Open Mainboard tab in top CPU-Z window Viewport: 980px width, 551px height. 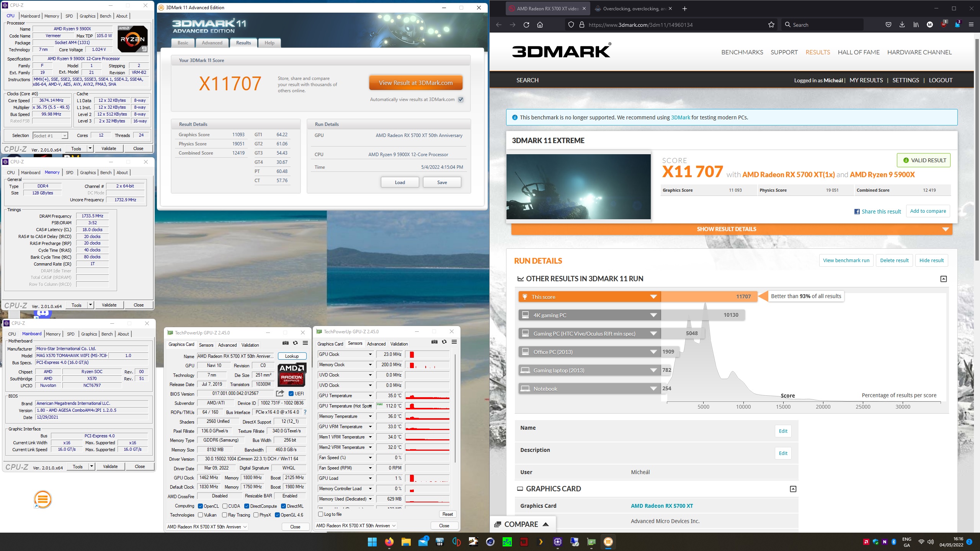click(30, 16)
